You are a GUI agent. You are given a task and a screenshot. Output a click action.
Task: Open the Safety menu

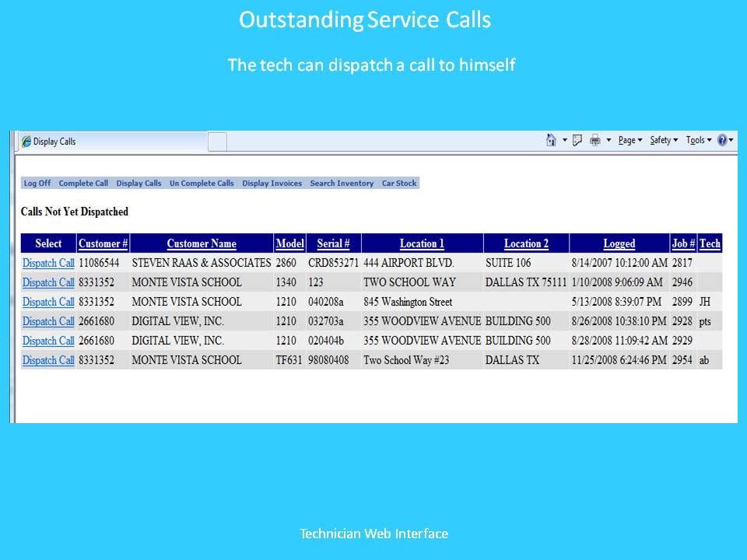[664, 140]
